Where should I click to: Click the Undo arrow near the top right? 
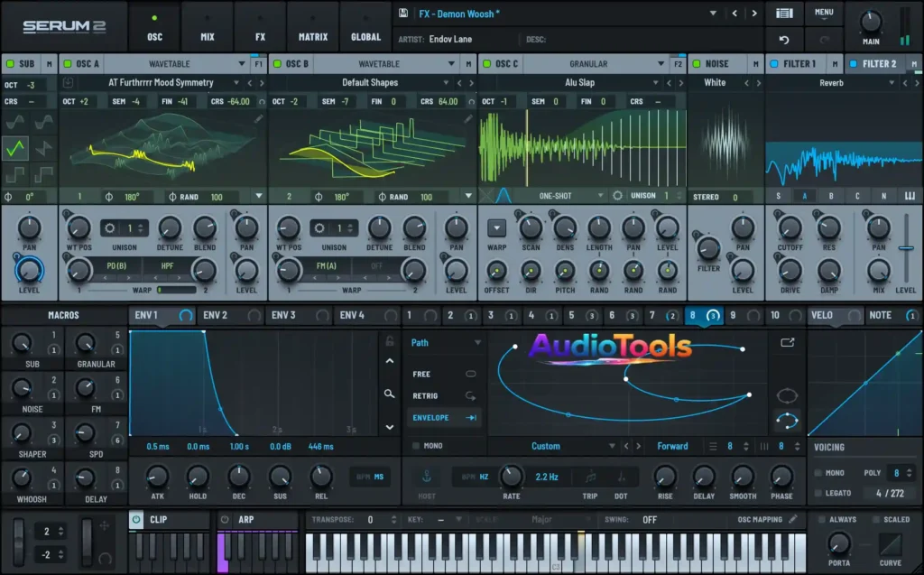point(784,40)
